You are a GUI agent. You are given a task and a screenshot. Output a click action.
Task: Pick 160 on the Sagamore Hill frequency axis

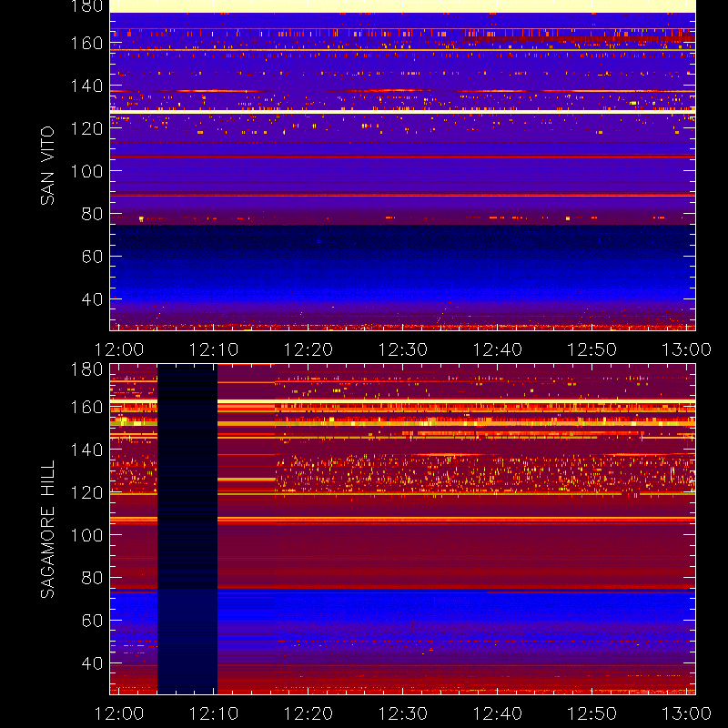click(86, 407)
